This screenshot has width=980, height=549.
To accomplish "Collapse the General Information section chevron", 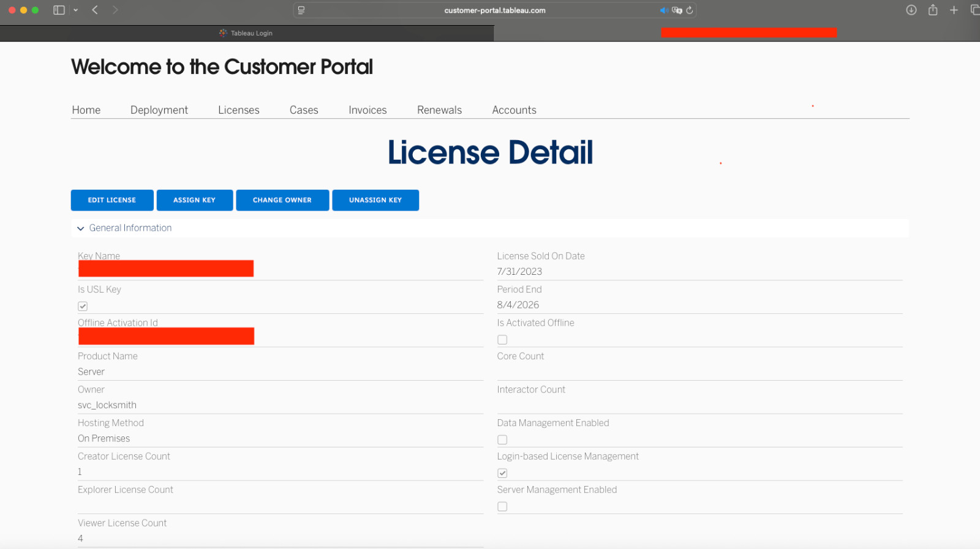I will [x=80, y=228].
